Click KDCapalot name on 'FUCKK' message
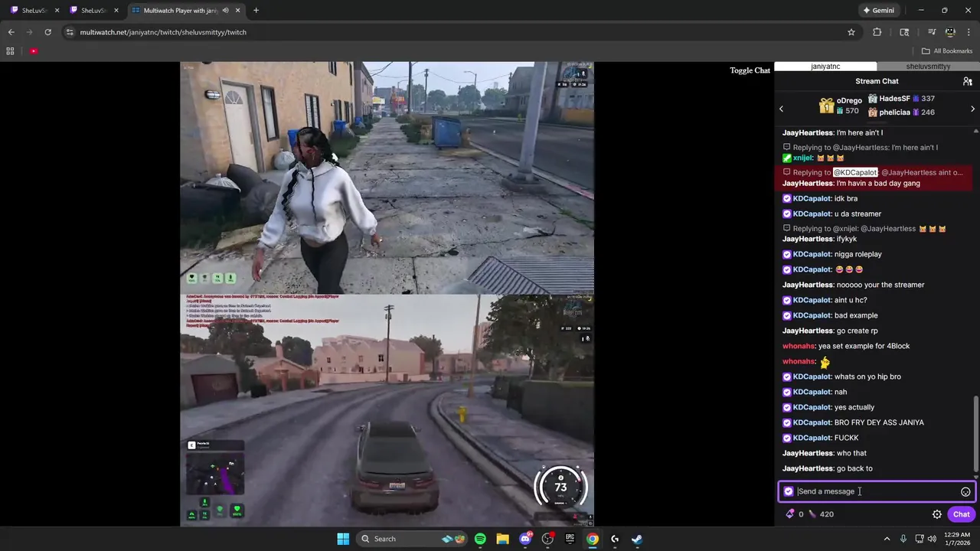Screen dimensions: 980x551 point(813,438)
